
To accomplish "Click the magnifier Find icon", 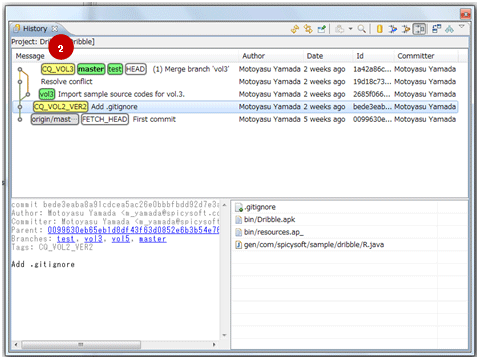I will click(x=362, y=29).
